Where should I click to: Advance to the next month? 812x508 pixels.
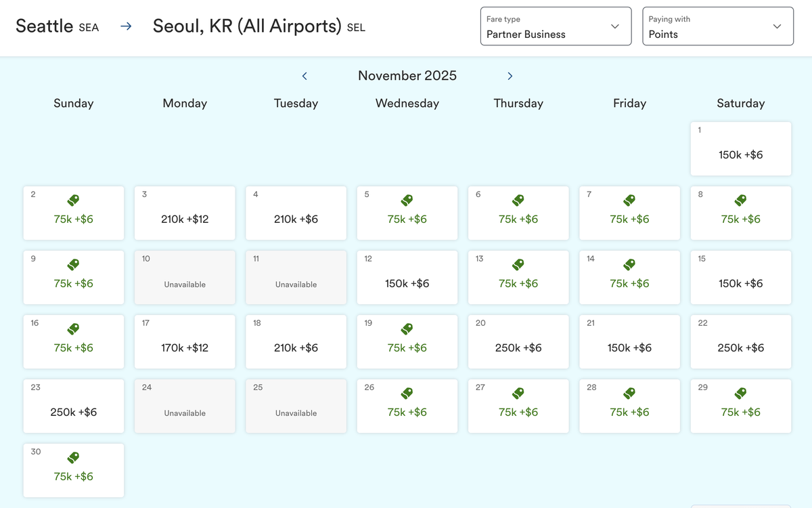coord(510,76)
